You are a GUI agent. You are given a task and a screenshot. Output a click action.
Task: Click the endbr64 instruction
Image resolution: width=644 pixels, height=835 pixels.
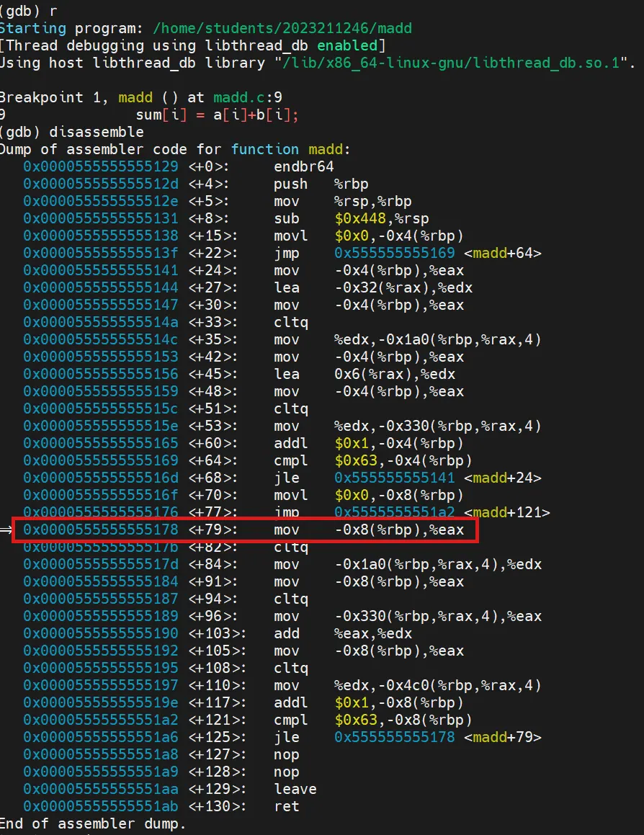pyautogui.click(x=303, y=166)
